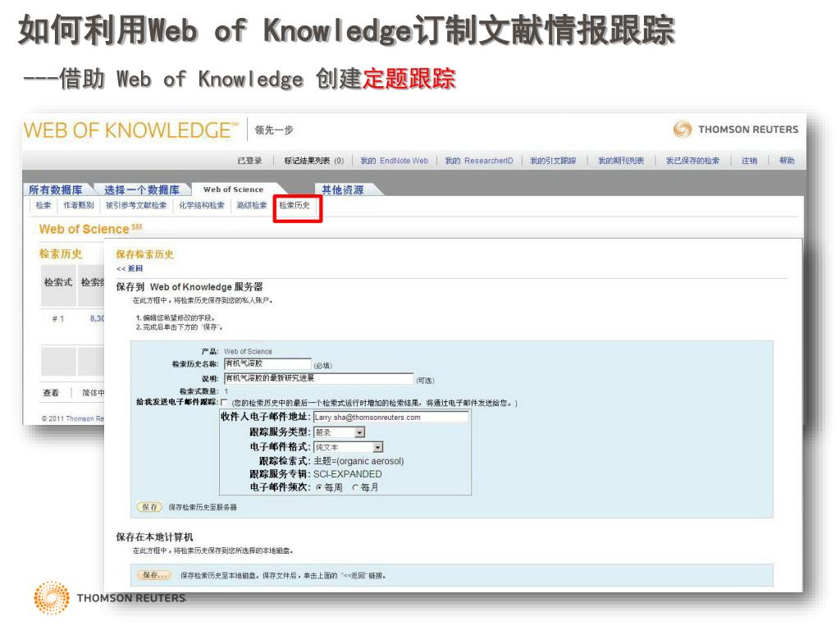Open the 电子邮件格式 dropdown
This screenshot has height=630, width=840.
[348, 447]
